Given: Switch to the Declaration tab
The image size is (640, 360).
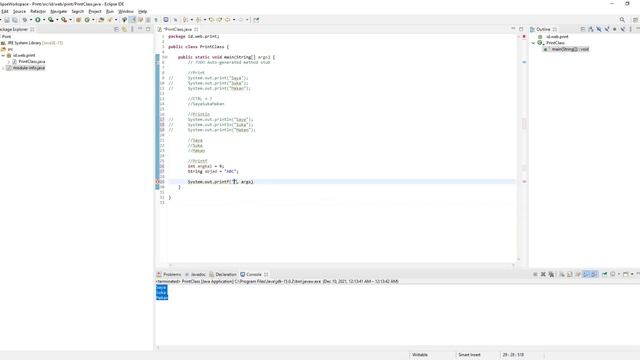Looking at the screenshot, I should tap(223, 274).
